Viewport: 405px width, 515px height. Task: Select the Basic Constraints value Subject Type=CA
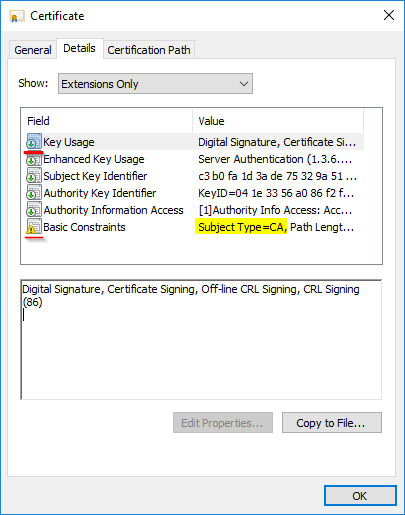(241, 227)
